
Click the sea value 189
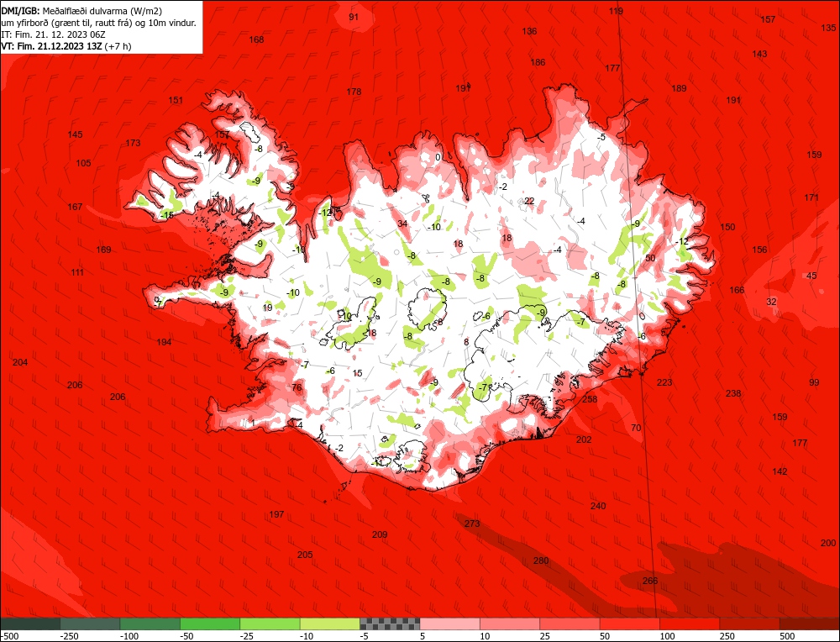point(679,88)
